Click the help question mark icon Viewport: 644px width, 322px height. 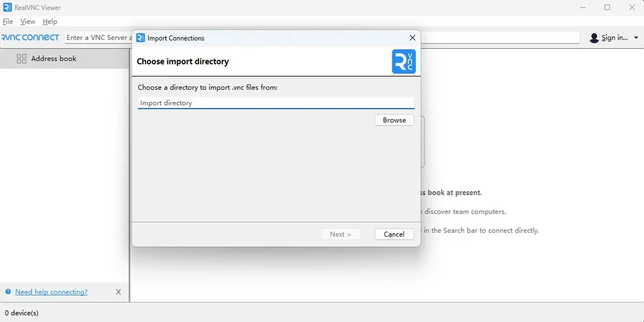(8, 292)
